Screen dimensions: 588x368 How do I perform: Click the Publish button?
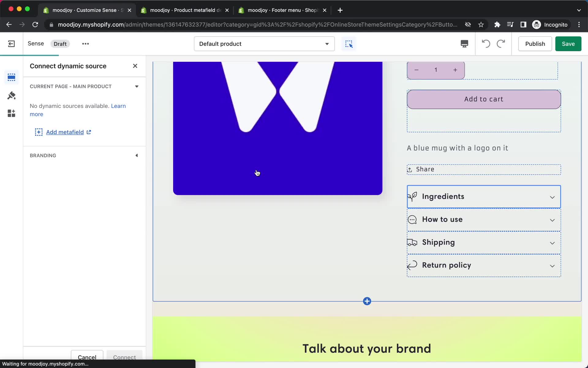point(535,44)
